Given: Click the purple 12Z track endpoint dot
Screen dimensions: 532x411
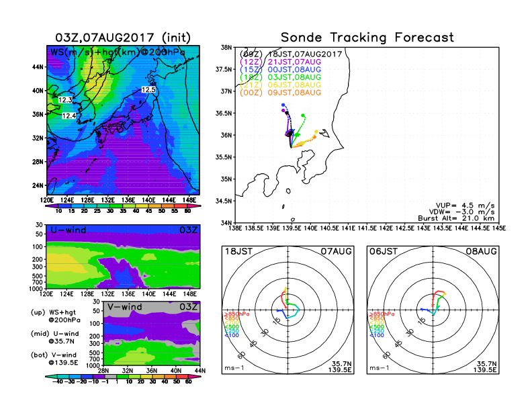Looking at the screenshot, I should pos(283,111).
